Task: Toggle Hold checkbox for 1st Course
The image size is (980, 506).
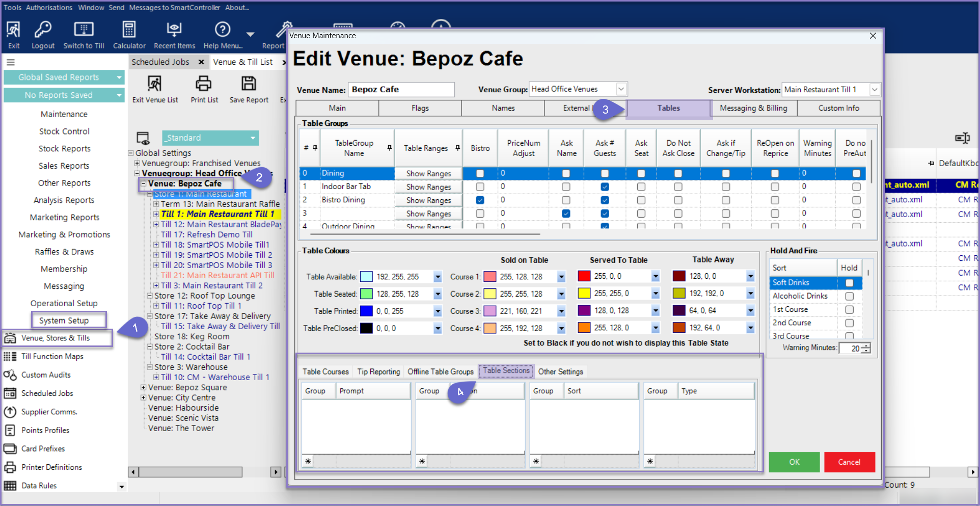Action: (849, 309)
